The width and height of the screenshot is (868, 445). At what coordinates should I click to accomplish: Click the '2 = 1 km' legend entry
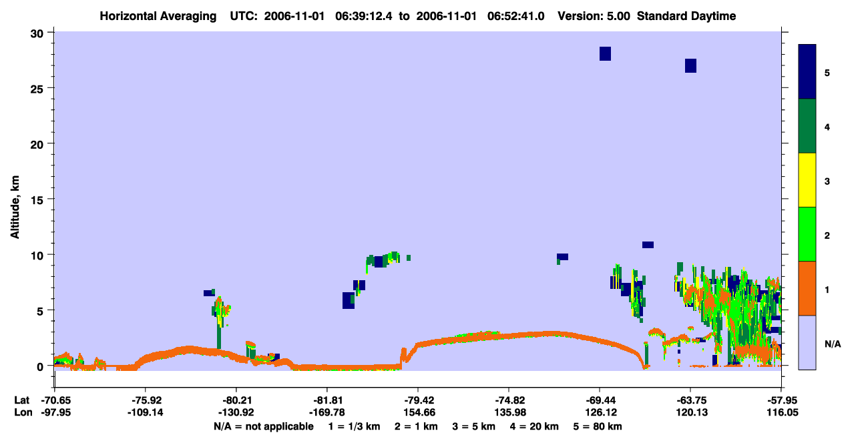(416, 426)
